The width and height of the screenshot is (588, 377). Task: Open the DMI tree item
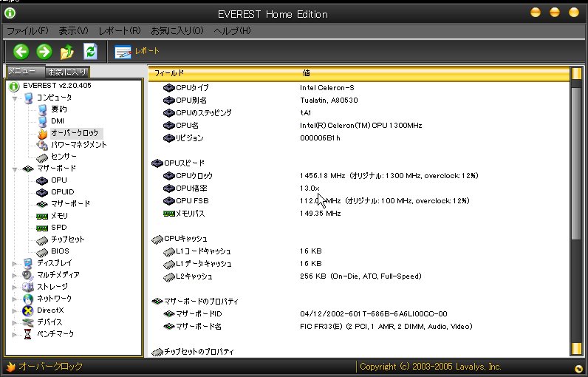58,120
